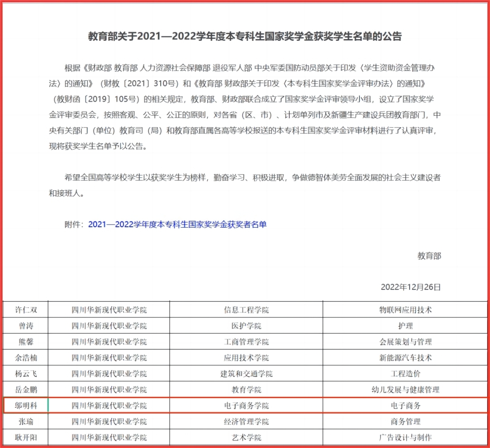Select the name cell 许仁双
Image resolution: width=490 pixels, height=448 pixels.
(26, 310)
